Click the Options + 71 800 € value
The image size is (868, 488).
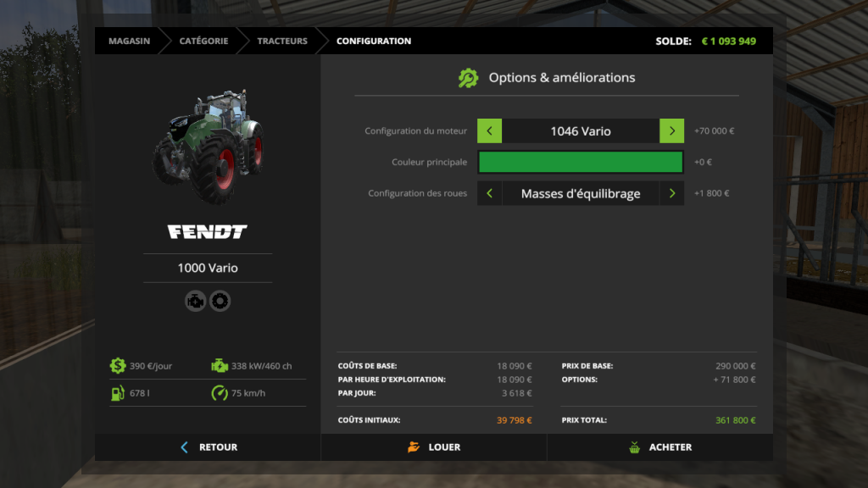click(734, 380)
